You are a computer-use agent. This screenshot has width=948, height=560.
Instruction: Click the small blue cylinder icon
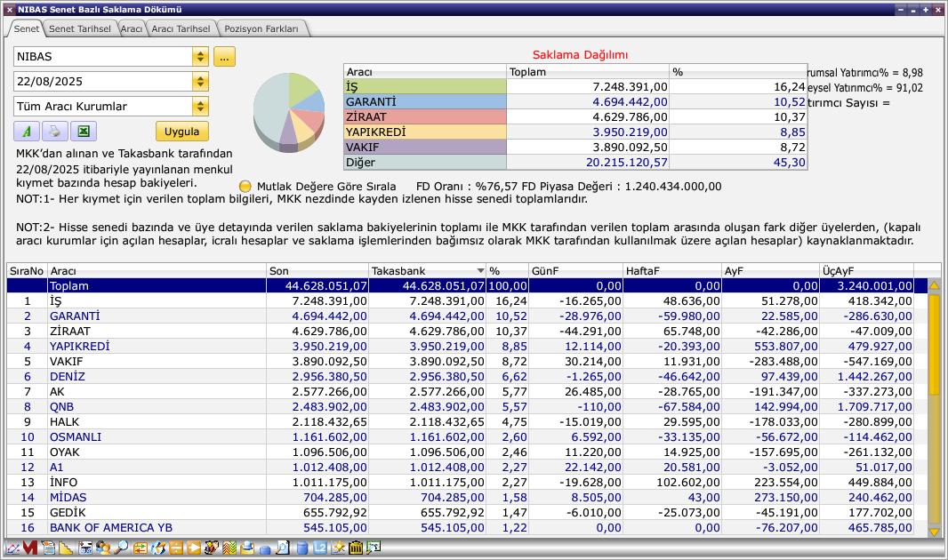265,549
